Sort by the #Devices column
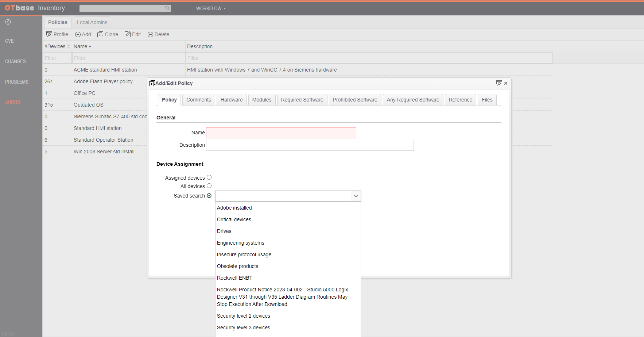 [57, 46]
